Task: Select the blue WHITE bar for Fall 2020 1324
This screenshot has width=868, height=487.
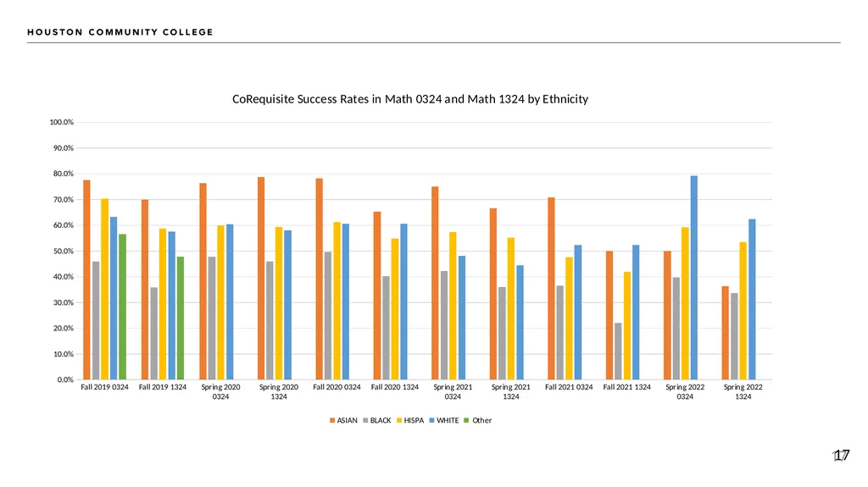Action: 404,302
